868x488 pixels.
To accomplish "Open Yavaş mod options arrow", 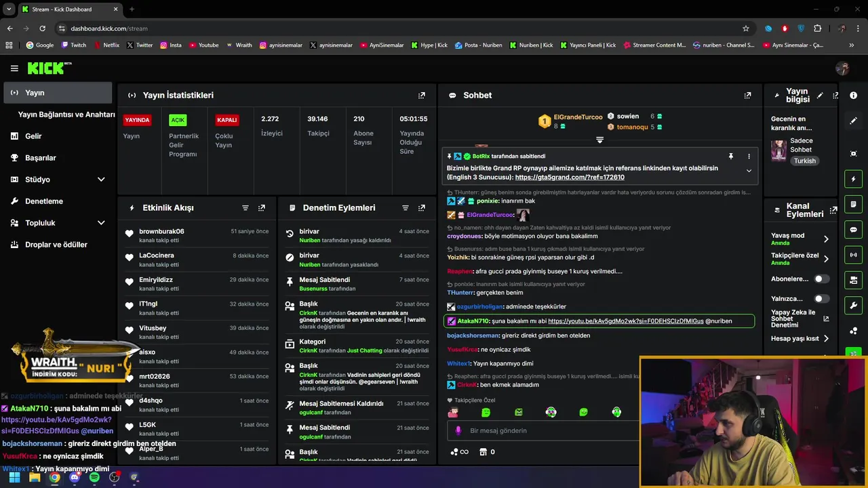I will pyautogui.click(x=826, y=239).
